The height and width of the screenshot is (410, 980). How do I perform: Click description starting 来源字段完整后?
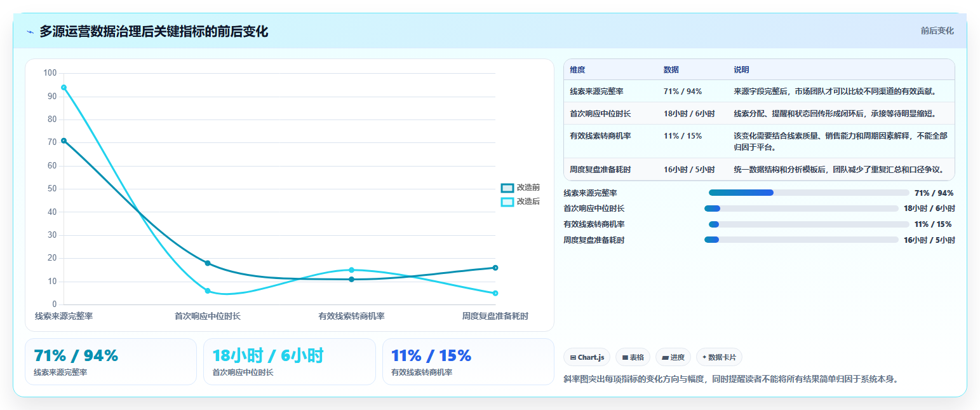click(x=835, y=92)
